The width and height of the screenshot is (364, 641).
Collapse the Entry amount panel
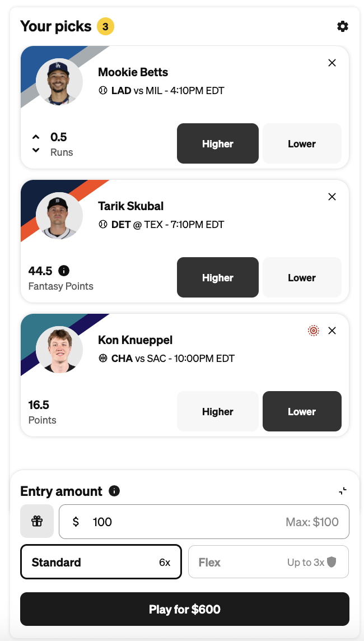(x=343, y=491)
